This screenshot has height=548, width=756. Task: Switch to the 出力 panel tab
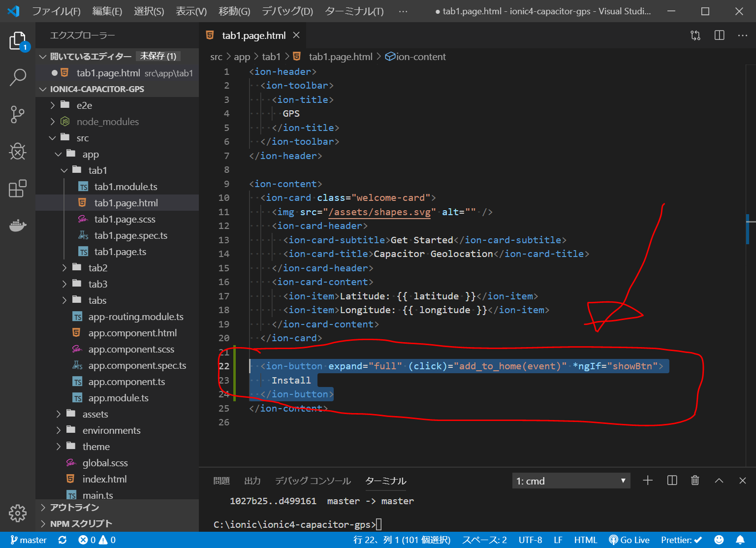[x=252, y=481]
